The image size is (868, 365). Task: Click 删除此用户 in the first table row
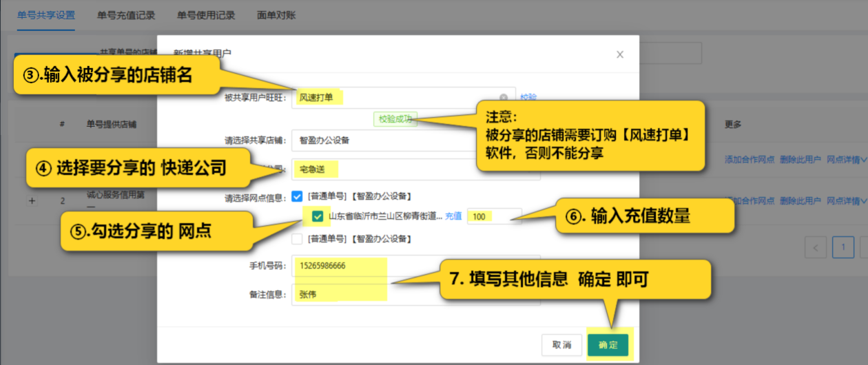click(800, 160)
